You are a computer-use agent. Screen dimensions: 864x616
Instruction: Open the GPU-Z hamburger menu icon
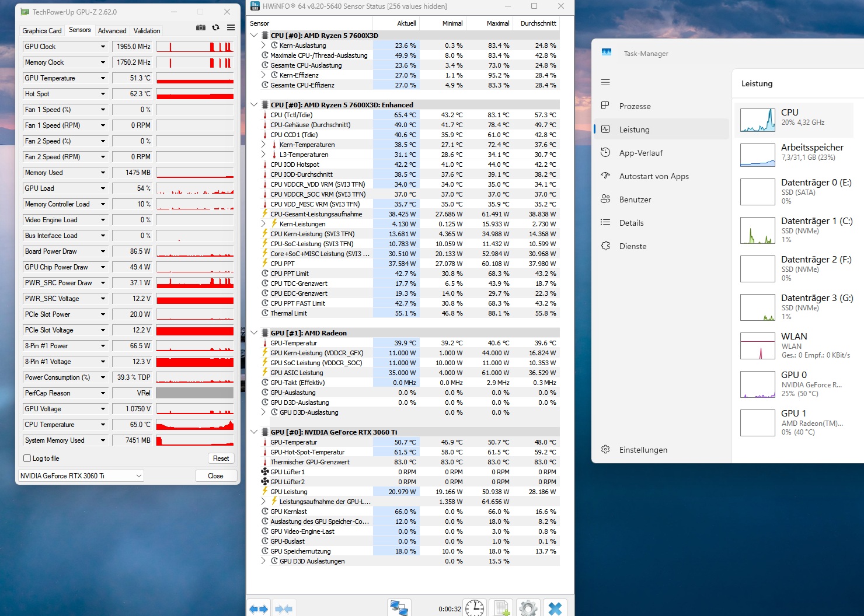231,27
